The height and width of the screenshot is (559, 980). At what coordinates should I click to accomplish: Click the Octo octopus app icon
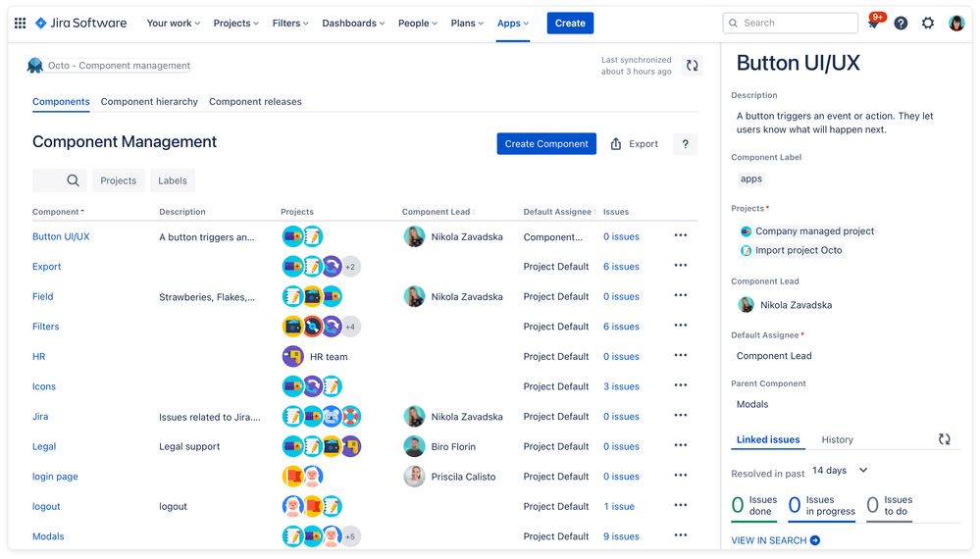(35, 65)
